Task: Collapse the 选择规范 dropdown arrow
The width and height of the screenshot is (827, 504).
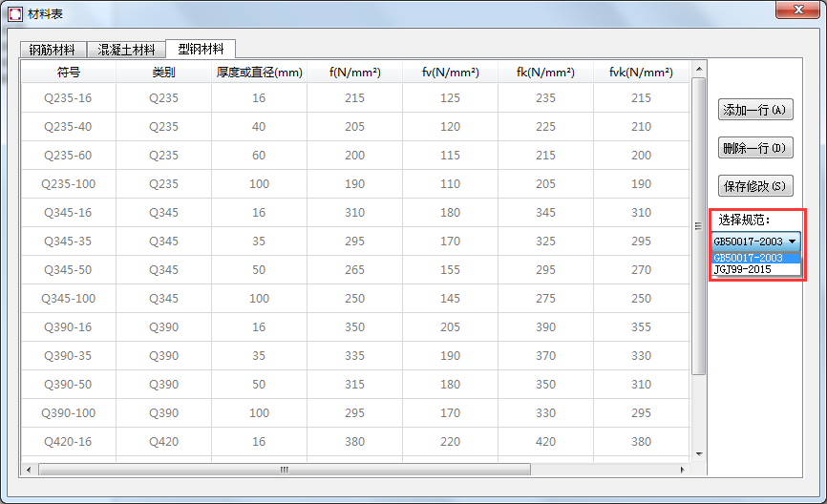Action: pos(793,241)
